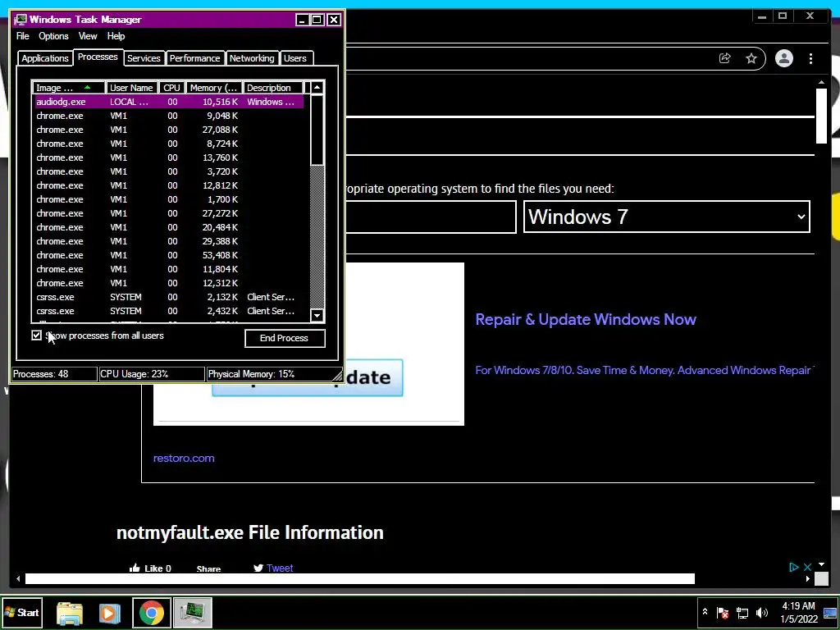Open the AdChoices triangle icon

[793, 567]
